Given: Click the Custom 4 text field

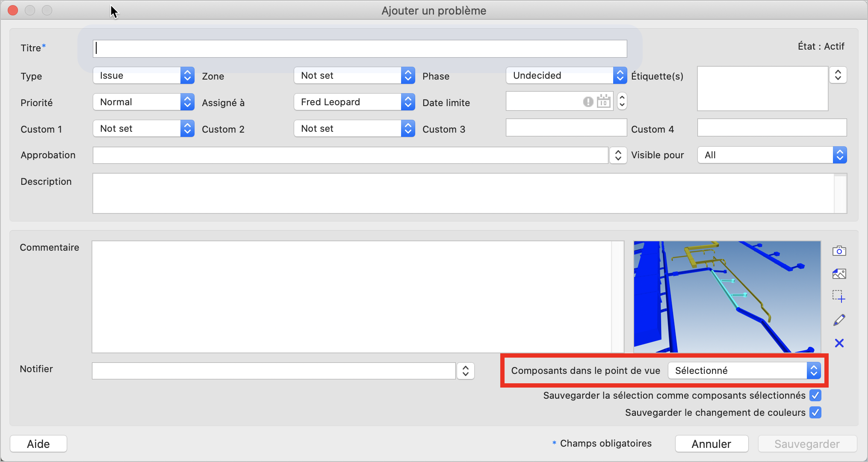Looking at the screenshot, I should [772, 127].
